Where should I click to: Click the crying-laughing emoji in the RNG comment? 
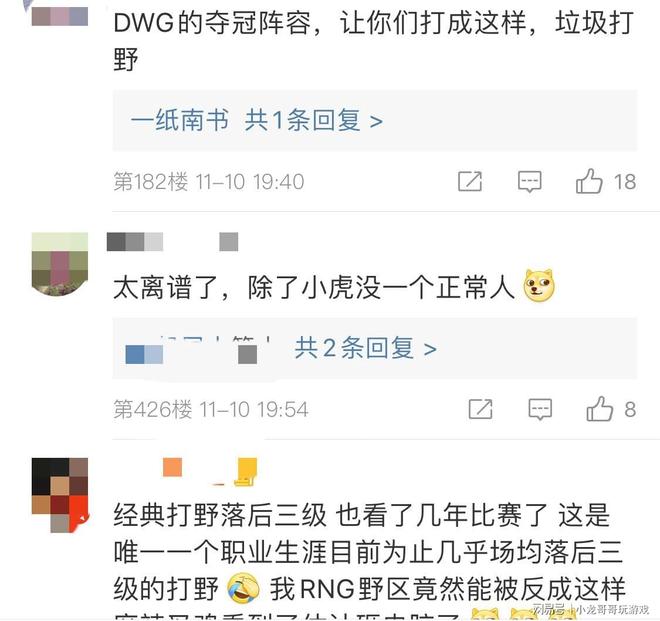pos(244,588)
